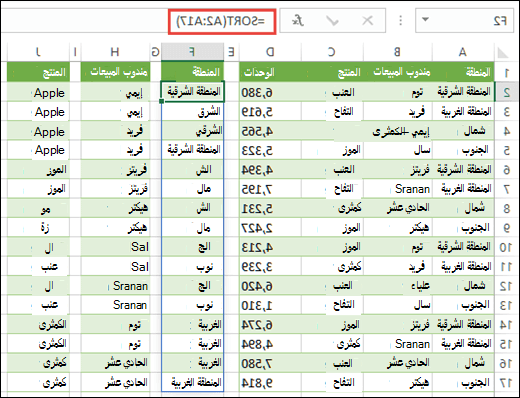This screenshot has height=398, width=520.
Task: Select column G header
Action: point(156,52)
